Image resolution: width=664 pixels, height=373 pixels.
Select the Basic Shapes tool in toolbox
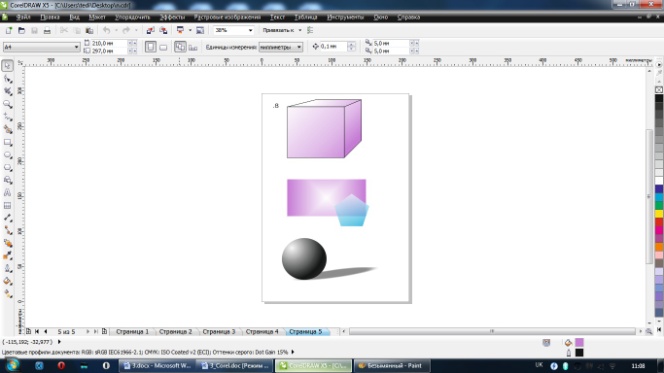(x=8, y=180)
